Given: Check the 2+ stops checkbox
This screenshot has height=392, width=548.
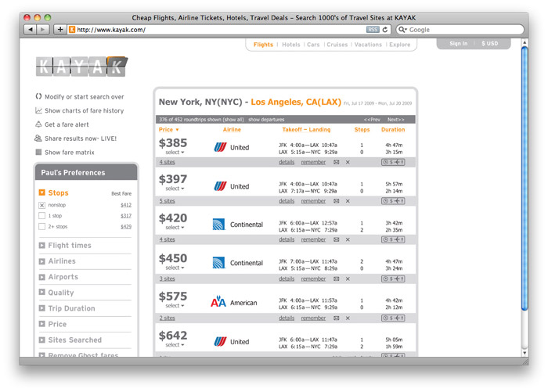Looking at the screenshot, I should pos(42,226).
